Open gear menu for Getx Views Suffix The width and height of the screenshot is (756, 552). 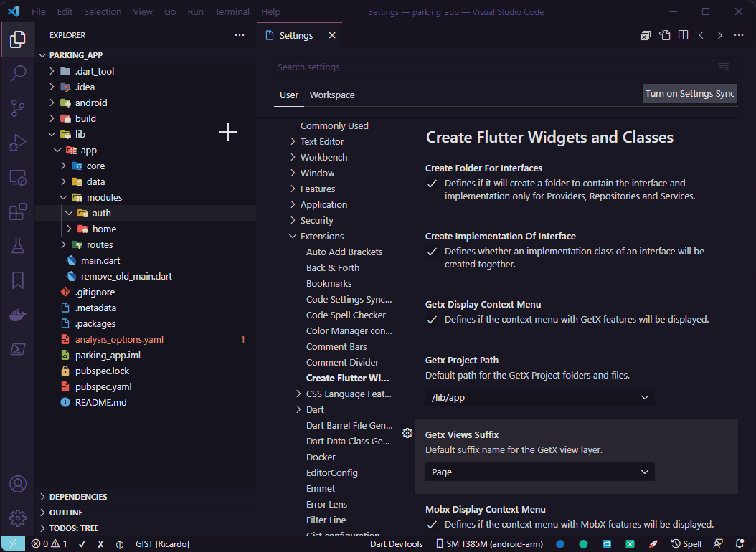pyautogui.click(x=407, y=433)
